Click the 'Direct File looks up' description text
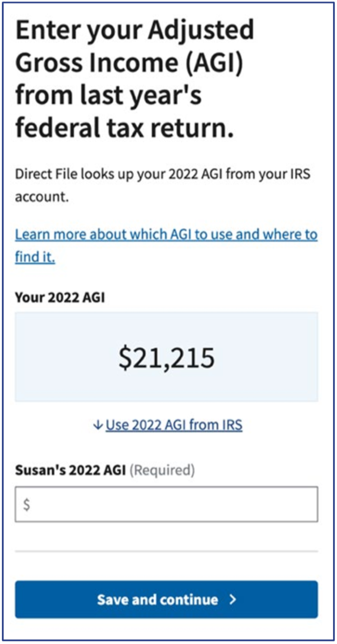The image size is (337, 644). pyautogui.click(x=162, y=174)
